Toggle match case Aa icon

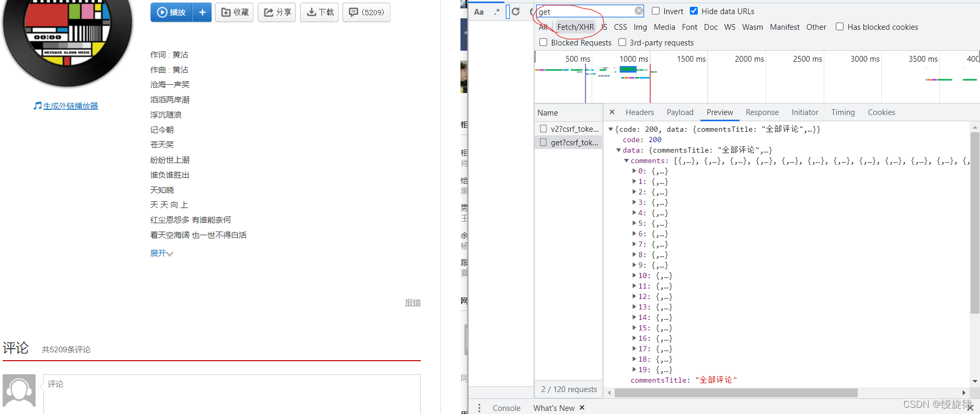coord(479,11)
